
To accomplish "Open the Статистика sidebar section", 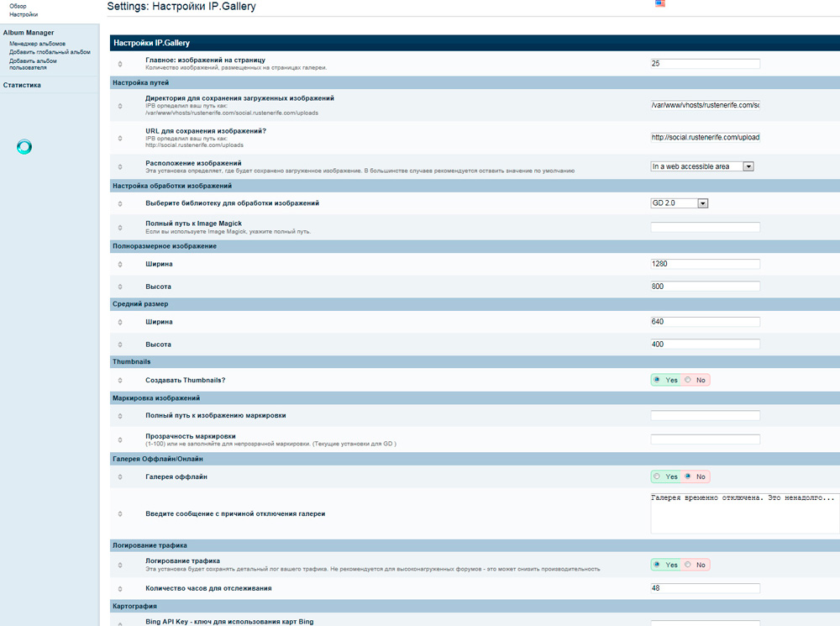I will pos(22,85).
